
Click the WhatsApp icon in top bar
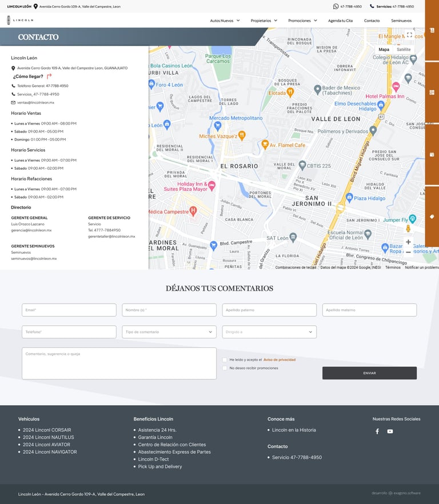point(336,6)
